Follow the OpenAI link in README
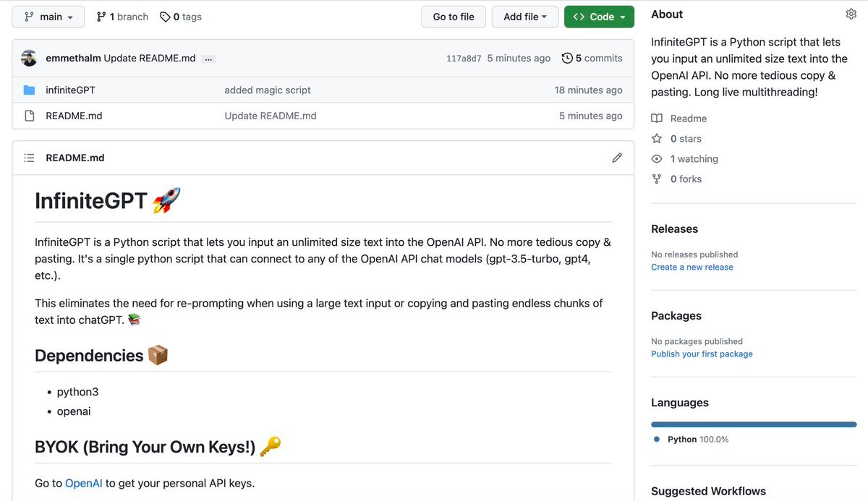 (x=84, y=483)
